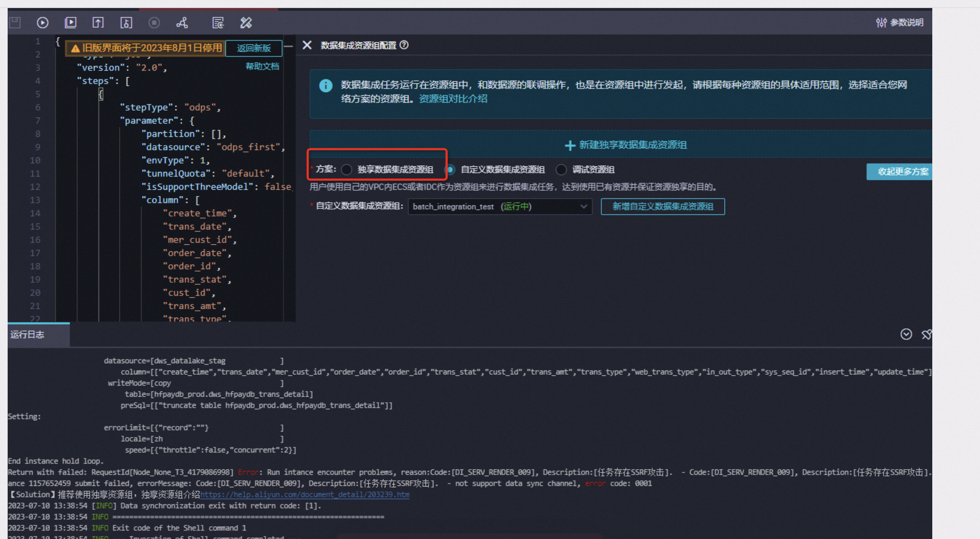The height and width of the screenshot is (539, 980).
Task: Click the "create_time" column entry
Action: (200, 213)
